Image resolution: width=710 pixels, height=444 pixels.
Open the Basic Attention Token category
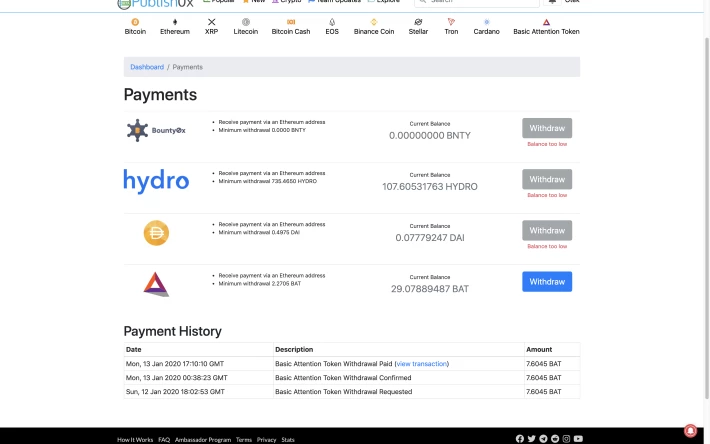point(547,27)
